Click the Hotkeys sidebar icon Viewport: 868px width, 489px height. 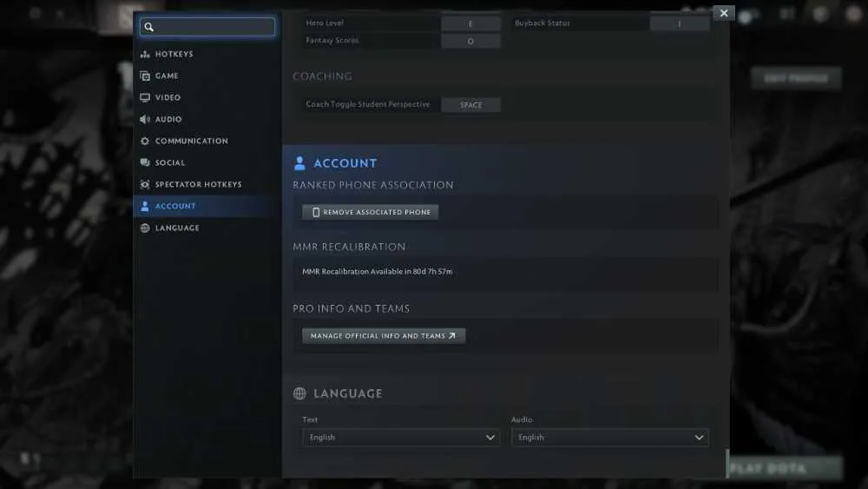click(x=145, y=54)
